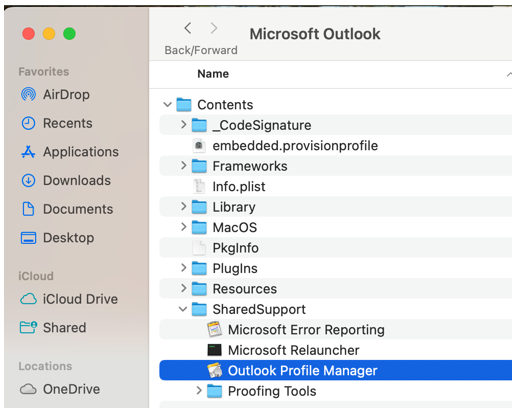Select the embedded.provisionprofile file icon
This screenshot has width=520, height=418.
(199, 146)
